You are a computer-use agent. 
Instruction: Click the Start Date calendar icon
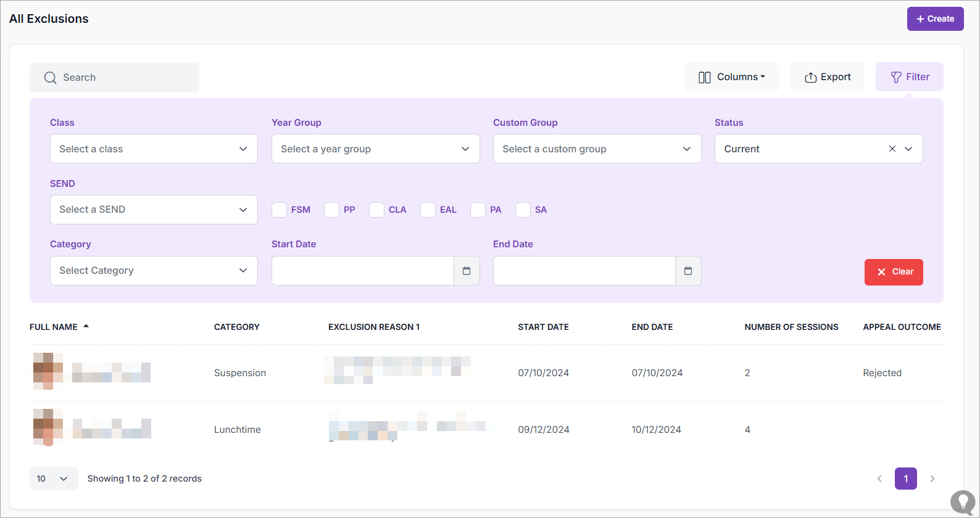467,271
